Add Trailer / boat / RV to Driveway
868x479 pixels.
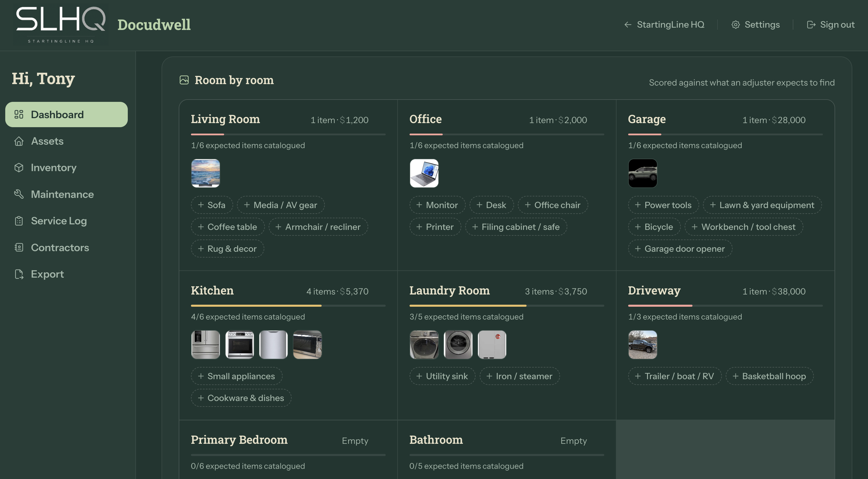click(x=675, y=376)
